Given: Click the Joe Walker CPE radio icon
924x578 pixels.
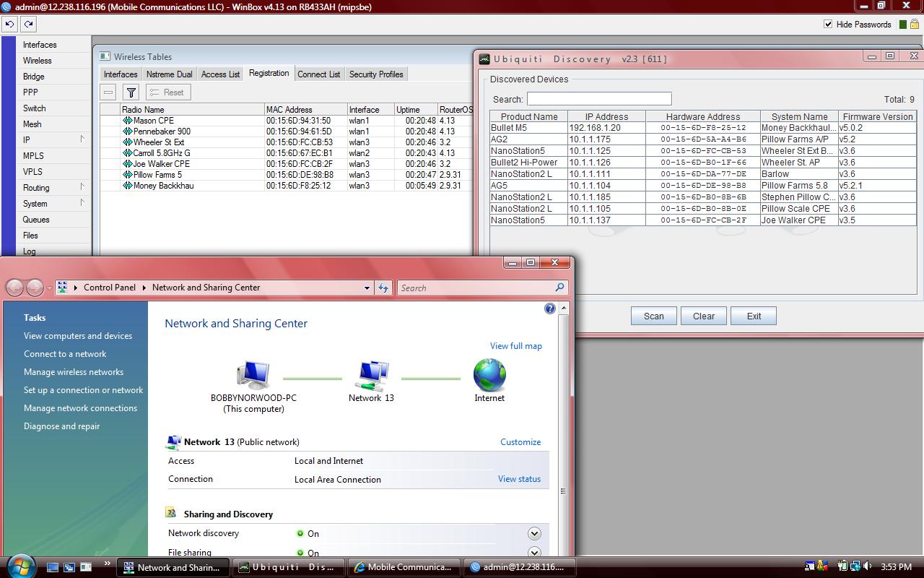Looking at the screenshot, I should [x=128, y=164].
